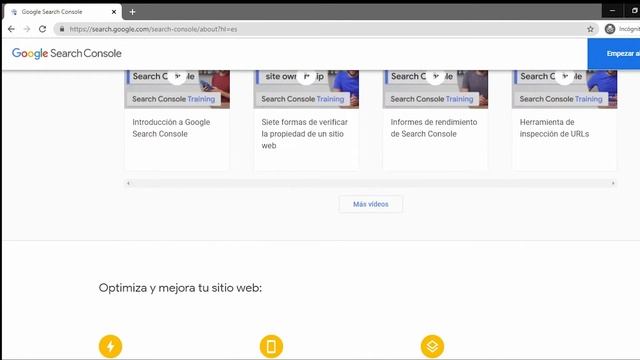
Task: Open the title 'Informes de rendimiento de Search Console'
Action: (x=434, y=128)
